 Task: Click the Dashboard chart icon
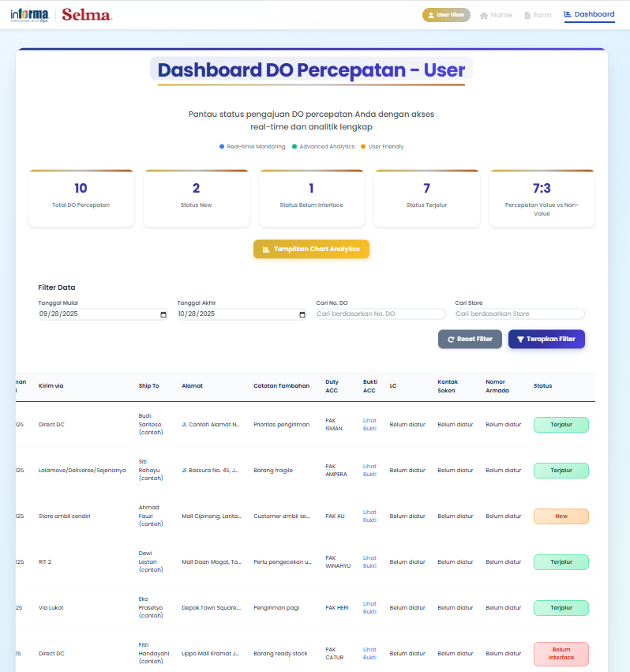(x=568, y=14)
